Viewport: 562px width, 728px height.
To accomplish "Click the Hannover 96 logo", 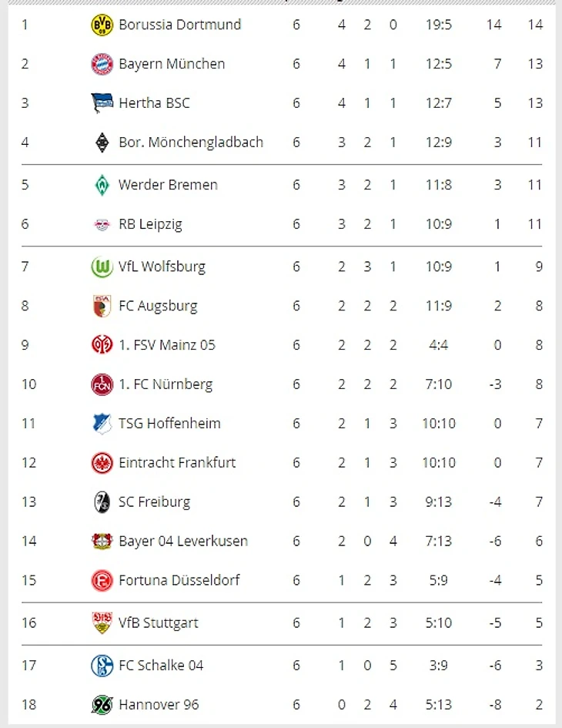I will coord(102,705).
